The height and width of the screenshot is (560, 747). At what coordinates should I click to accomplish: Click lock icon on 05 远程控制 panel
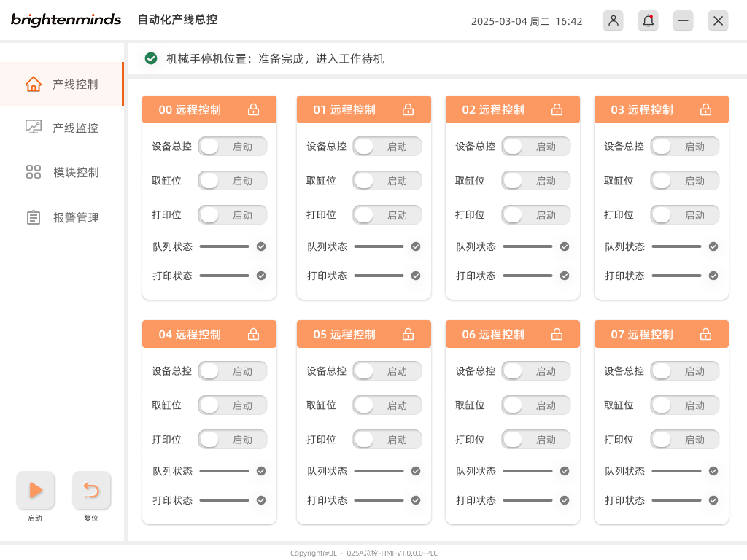click(408, 334)
